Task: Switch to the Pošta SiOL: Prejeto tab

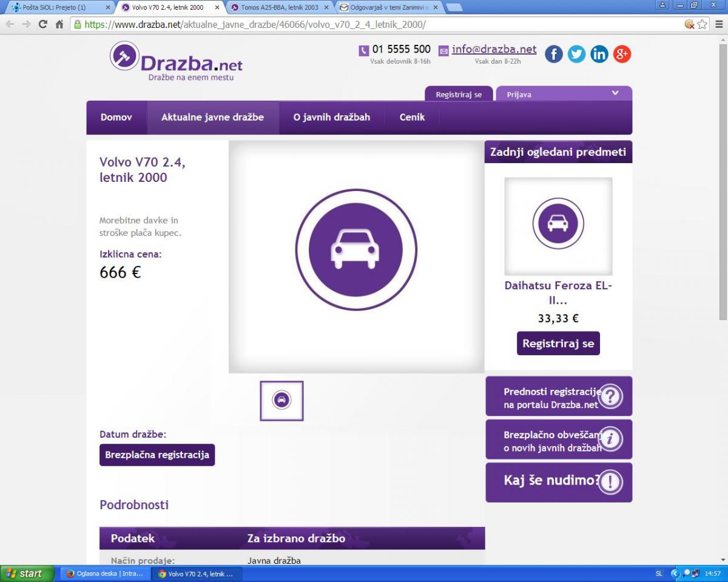Action: point(58,8)
